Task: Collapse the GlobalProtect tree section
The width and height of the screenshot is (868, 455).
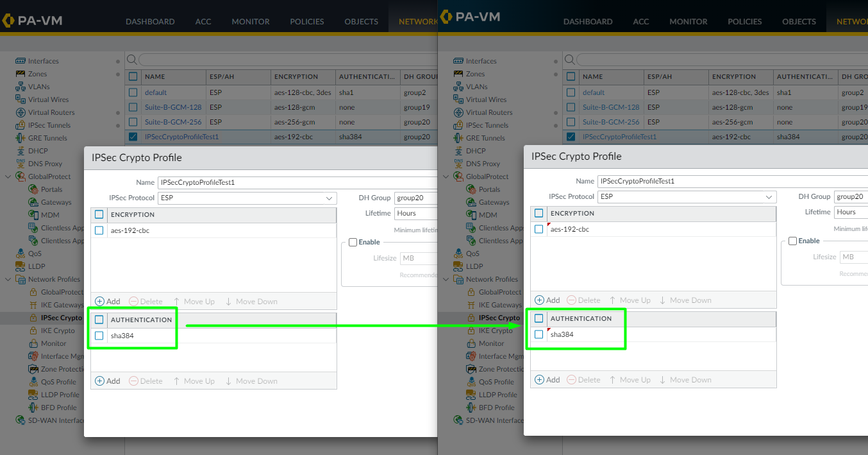Action: 8,176
